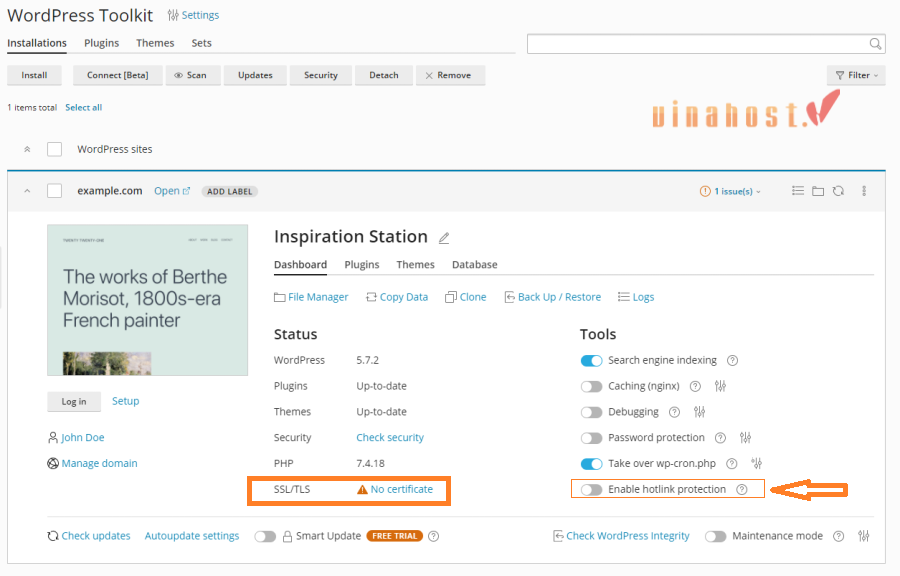Open the folder icon in example.com row

point(818,191)
